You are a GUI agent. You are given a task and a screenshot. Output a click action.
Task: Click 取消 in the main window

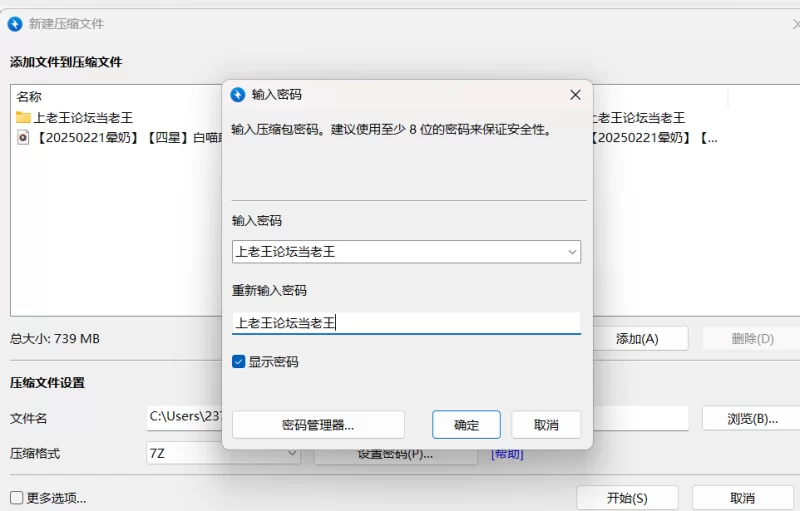pyautogui.click(x=742, y=498)
